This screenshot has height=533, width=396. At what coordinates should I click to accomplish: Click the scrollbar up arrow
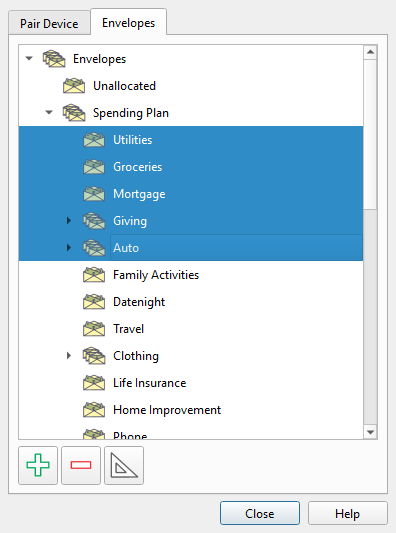tap(370, 52)
